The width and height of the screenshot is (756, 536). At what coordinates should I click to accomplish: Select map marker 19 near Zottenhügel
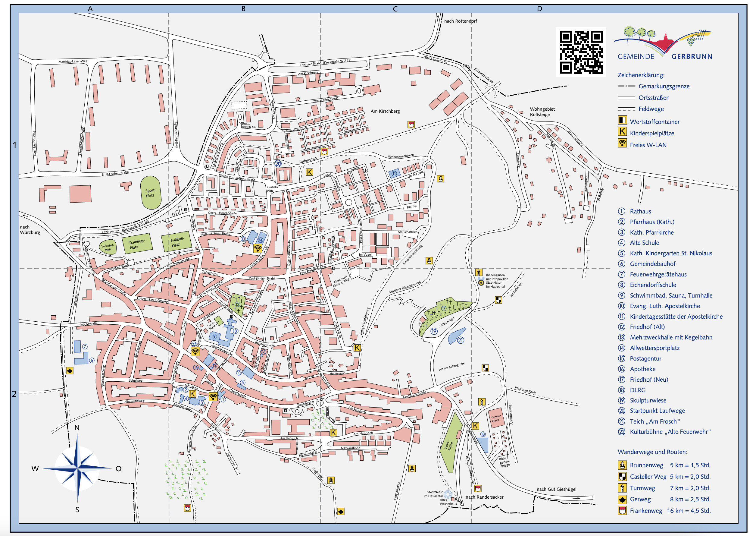point(434,331)
